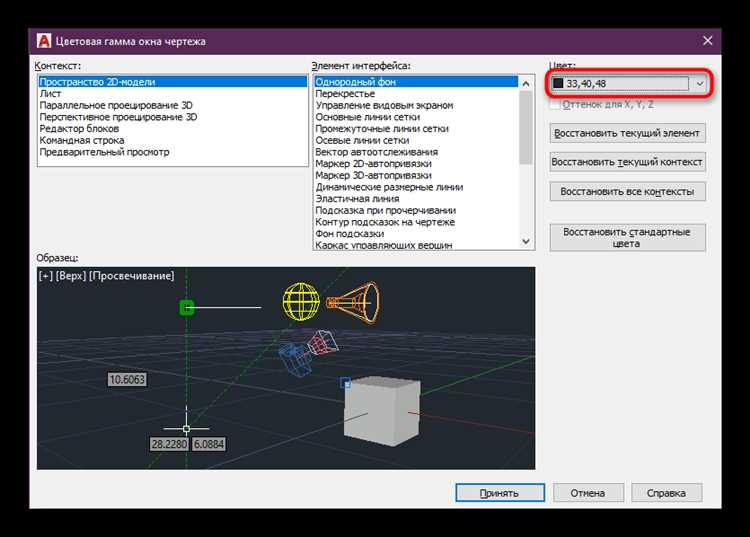This screenshot has height=537, width=750.
Task: Select Управление видовым экраном element
Action: [416, 105]
